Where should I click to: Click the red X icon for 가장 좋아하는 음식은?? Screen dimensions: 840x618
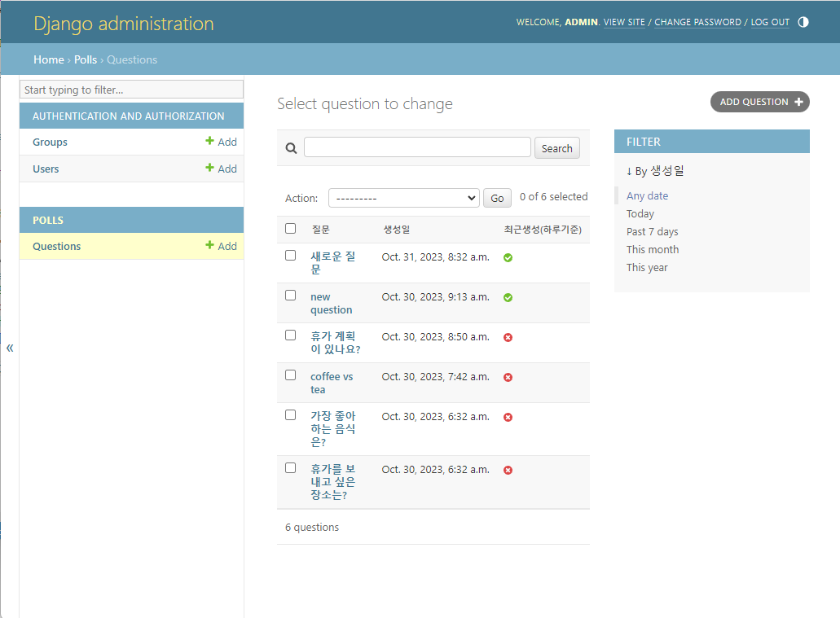pos(508,417)
